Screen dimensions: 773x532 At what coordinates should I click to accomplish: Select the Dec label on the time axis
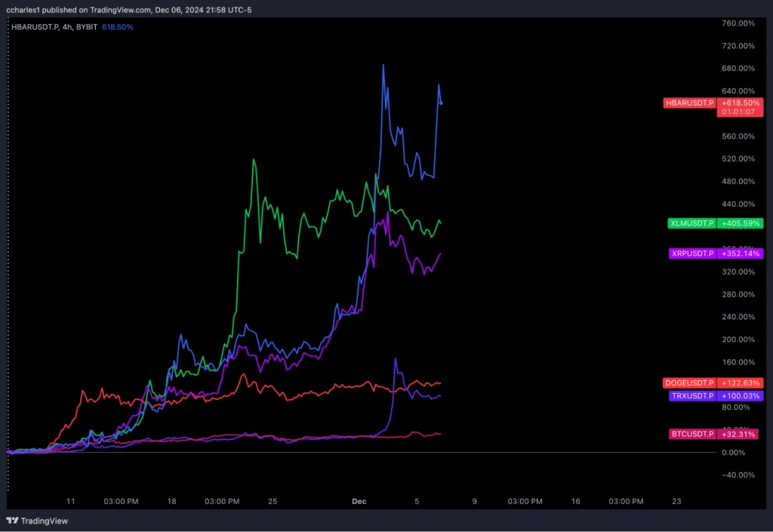point(359,501)
